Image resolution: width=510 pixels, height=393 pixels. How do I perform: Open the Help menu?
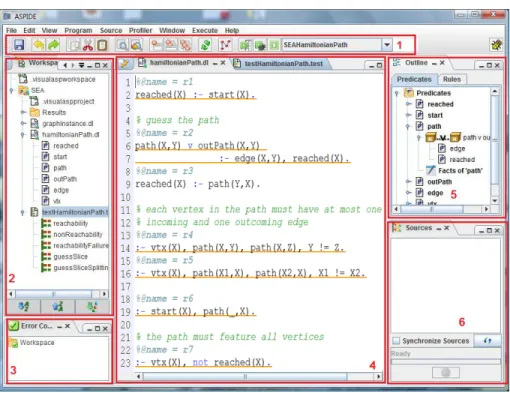(x=232, y=30)
